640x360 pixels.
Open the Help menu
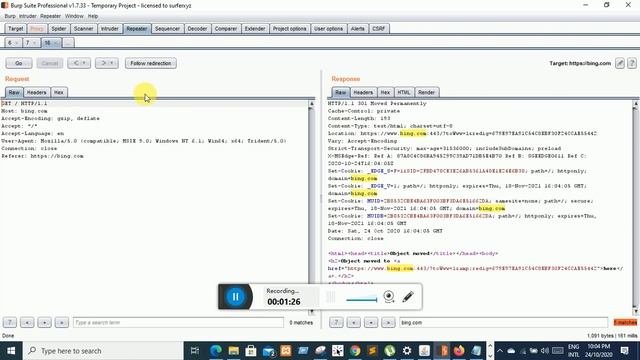point(93,16)
